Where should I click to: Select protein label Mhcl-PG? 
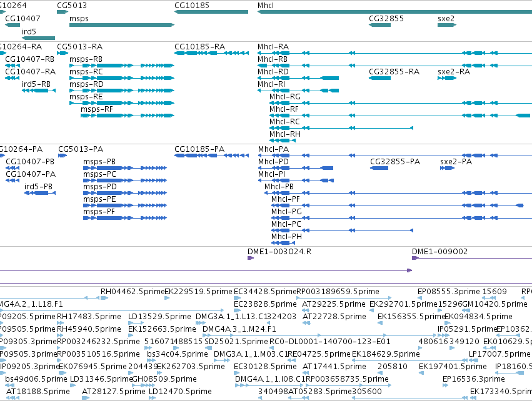click(286, 212)
